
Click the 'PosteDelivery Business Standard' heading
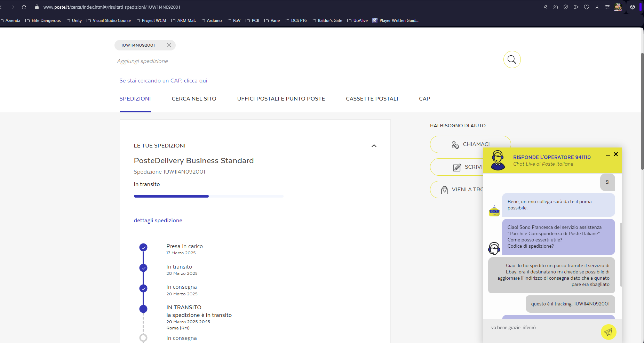point(194,161)
